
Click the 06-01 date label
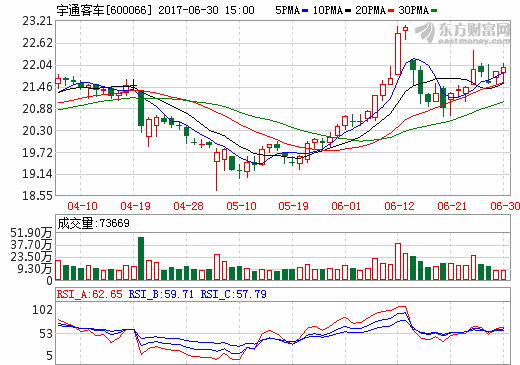pos(346,206)
